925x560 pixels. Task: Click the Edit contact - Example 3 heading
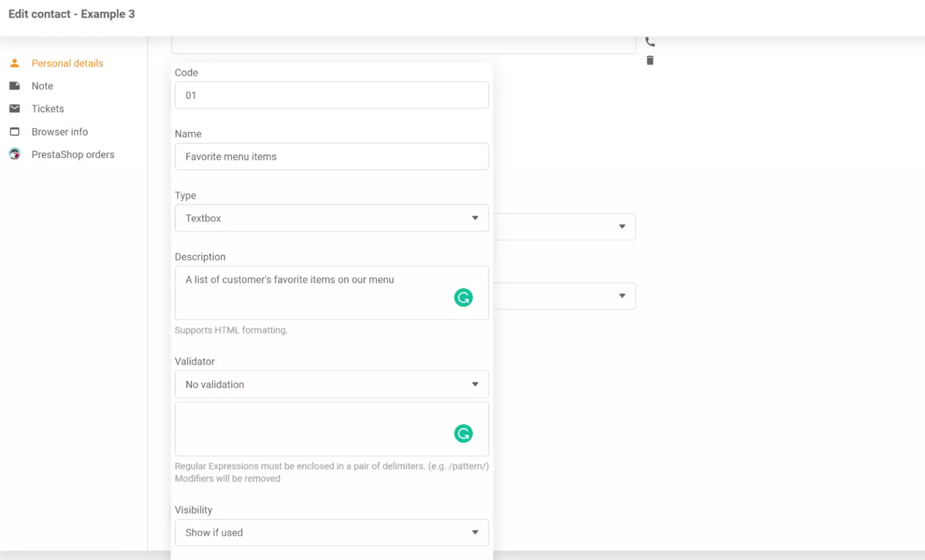click(72, 14)
